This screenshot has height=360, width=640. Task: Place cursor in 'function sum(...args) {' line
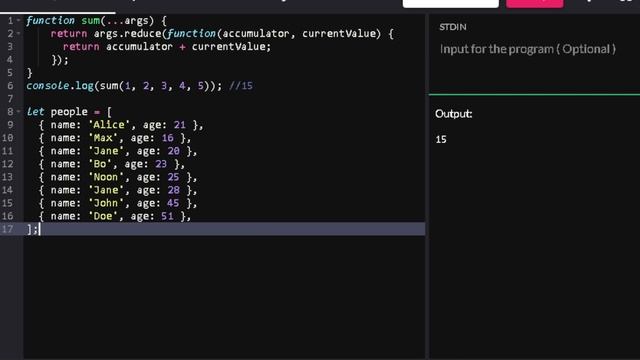(96, 20)
